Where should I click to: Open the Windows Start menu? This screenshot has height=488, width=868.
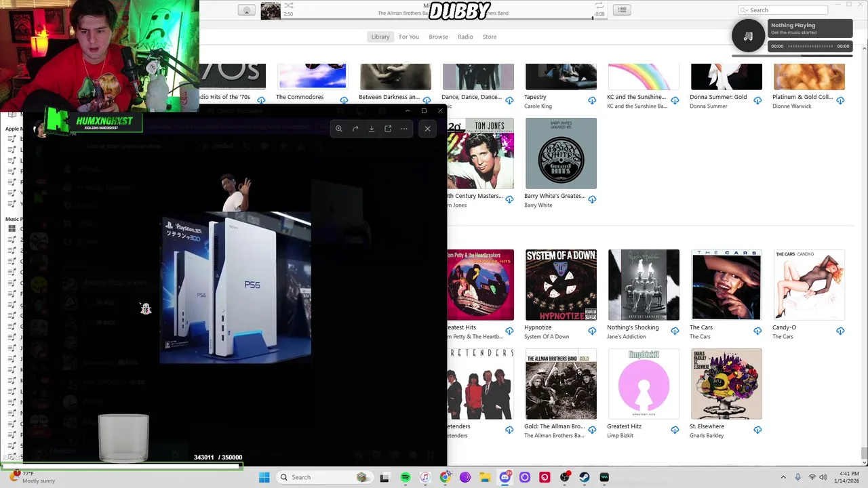264,477
